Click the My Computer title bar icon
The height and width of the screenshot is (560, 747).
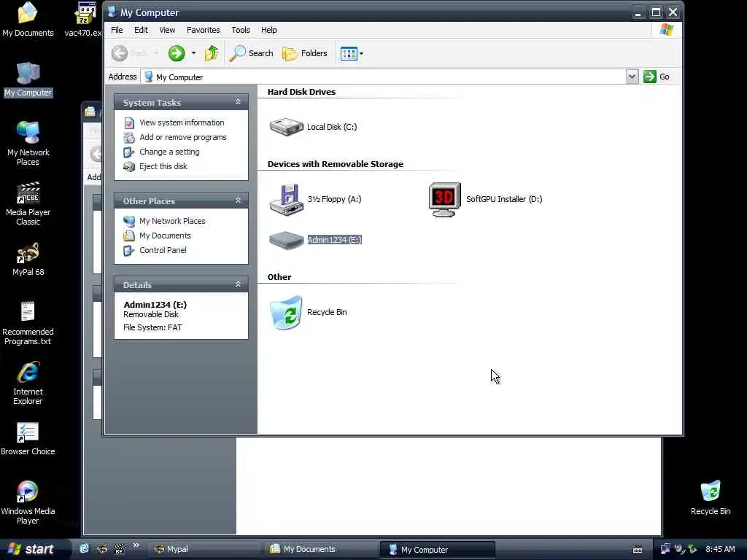click(112, 12)
